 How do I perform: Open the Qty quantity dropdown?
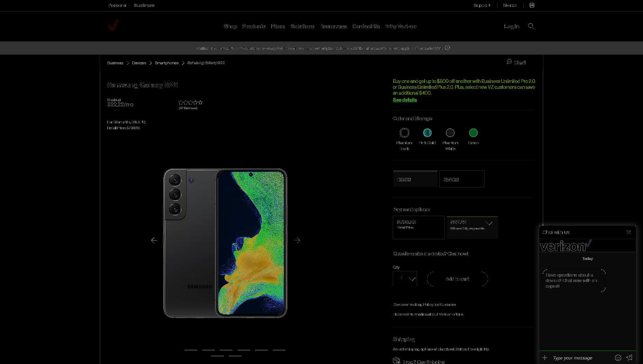pyautogui.click(x=405, y=279)
